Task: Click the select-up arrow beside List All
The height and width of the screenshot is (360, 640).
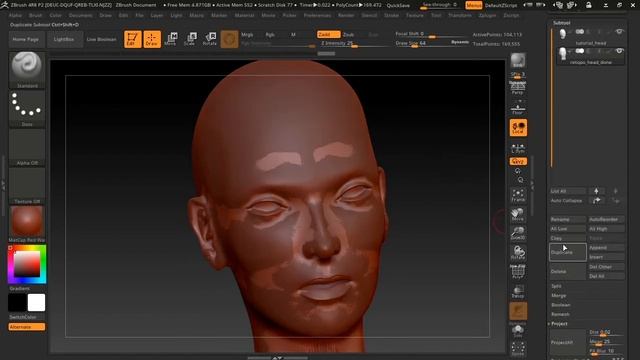Action: [596, 191]
